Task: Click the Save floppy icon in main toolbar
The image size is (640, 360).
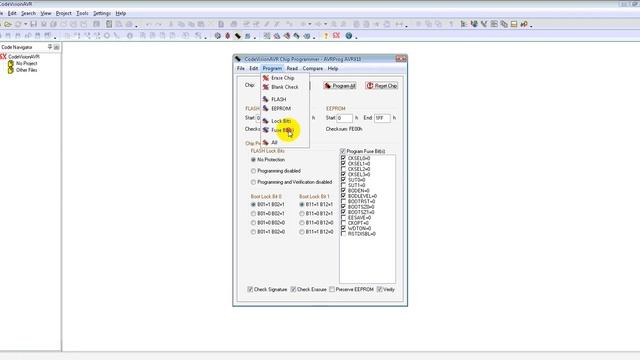Action: pos(33,24)
